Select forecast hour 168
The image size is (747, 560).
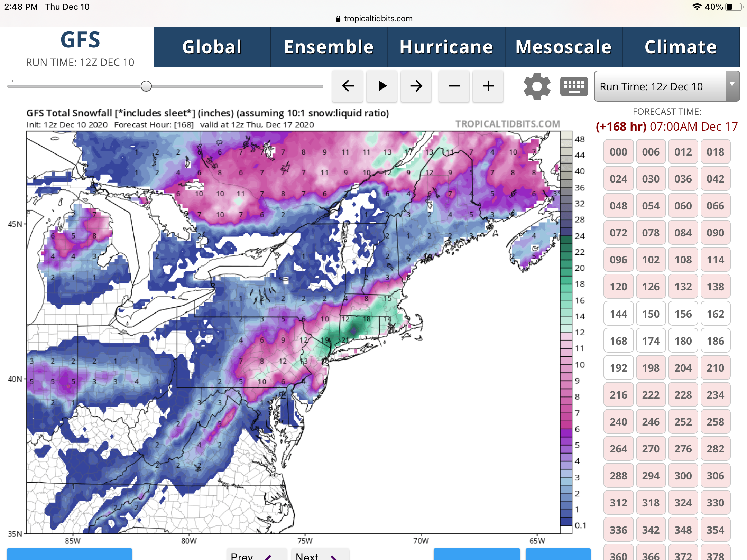click(x=618, y=341)
